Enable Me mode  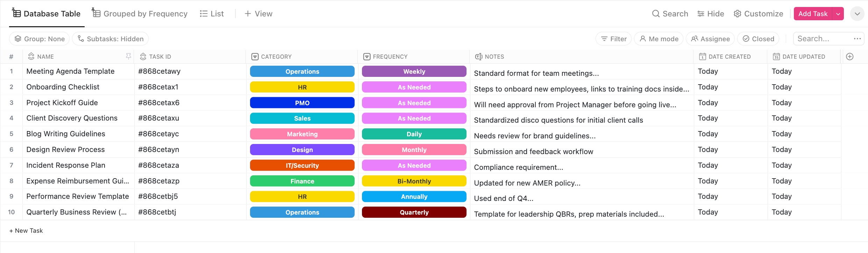(x=659, y=38)
